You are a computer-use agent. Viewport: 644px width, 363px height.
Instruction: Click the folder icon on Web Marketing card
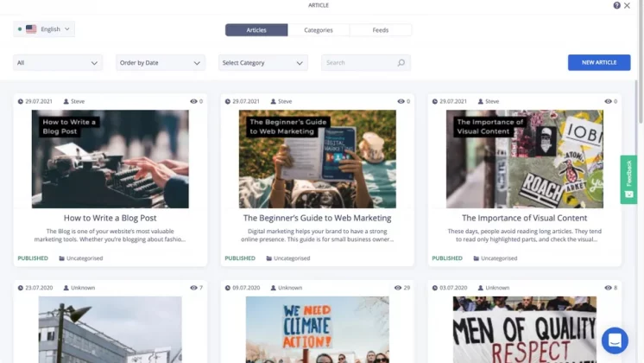click(x=269, y=258)
